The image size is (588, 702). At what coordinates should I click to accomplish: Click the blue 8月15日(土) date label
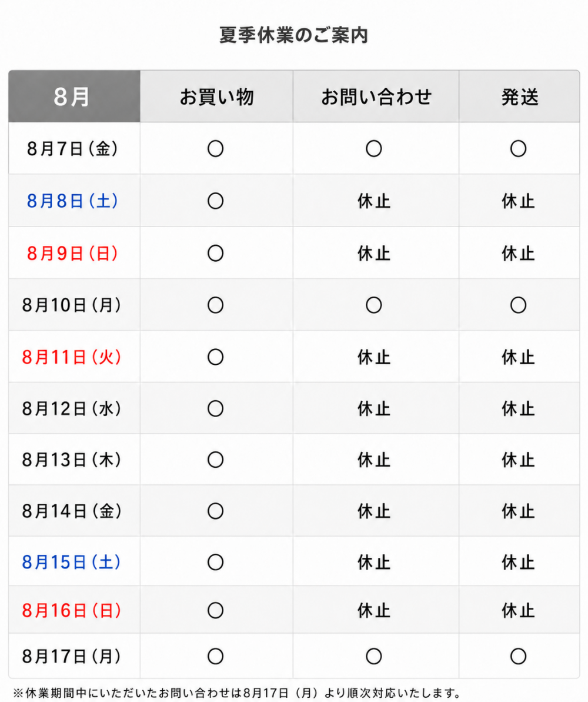(x=72, y=563)
